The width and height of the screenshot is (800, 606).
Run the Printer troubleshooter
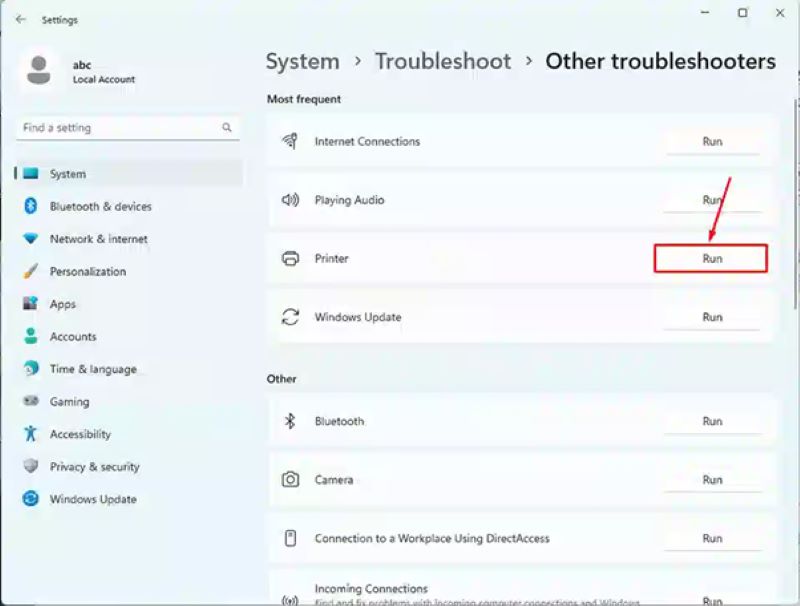click(711, 258)
